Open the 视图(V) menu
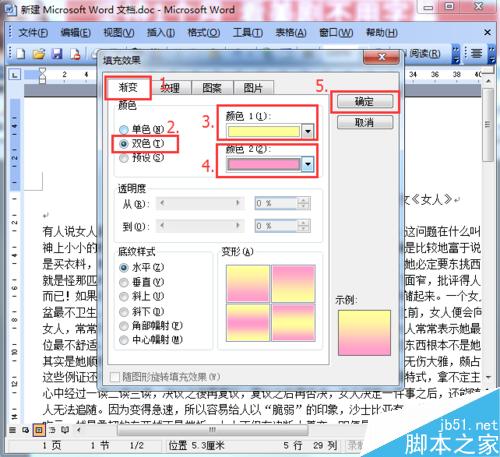The width and height of the screenshot is (500, 457). 119,33
